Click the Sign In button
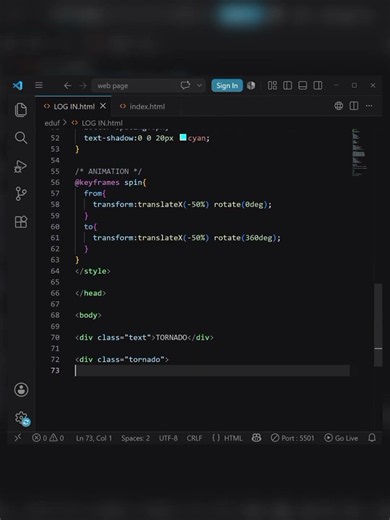390x520 pixels. 227,86
